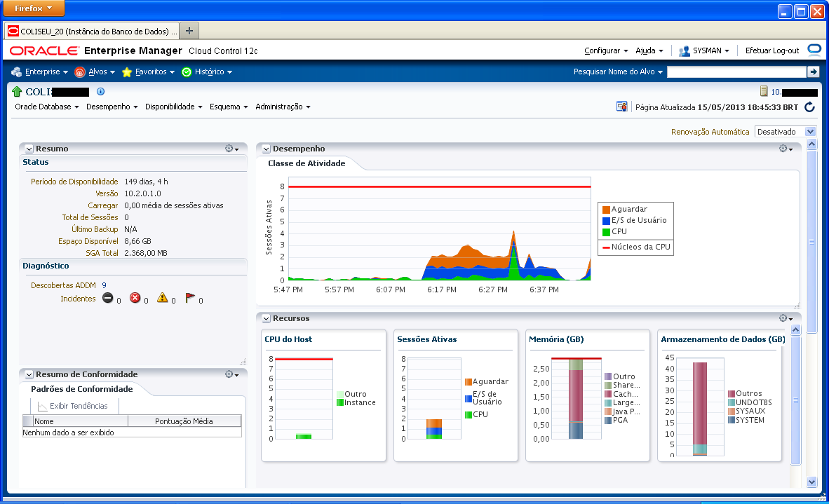The width and height of the screenshot is (829, 504).
Task: Click the Exibir Tendências button
Action: [72, 406]
